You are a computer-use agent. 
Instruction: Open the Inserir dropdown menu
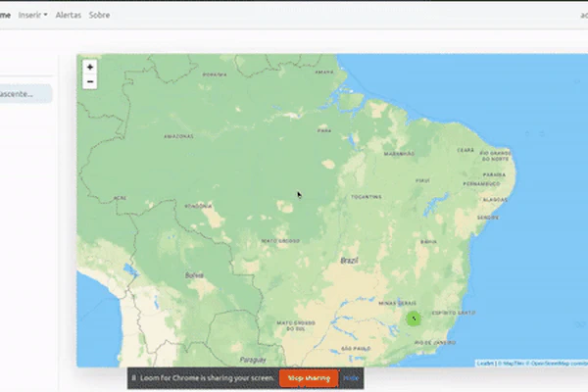32,15
